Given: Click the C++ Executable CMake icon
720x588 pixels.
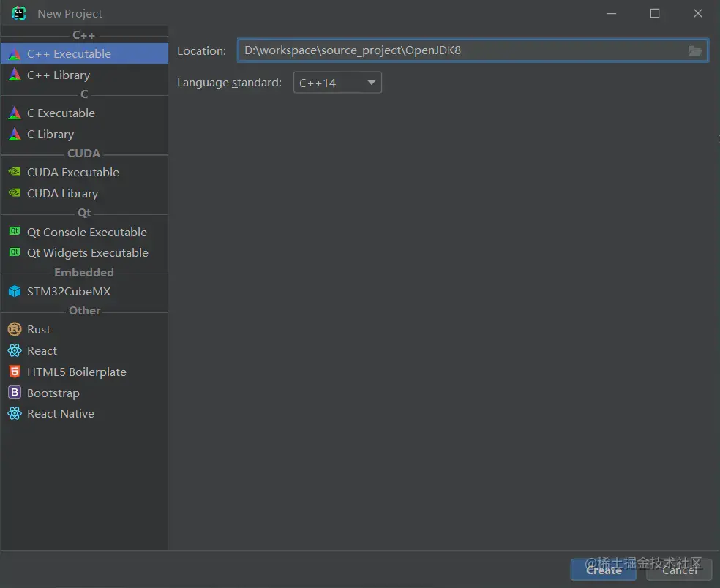Looking at the screenshot, I should (x=15, y=53).
